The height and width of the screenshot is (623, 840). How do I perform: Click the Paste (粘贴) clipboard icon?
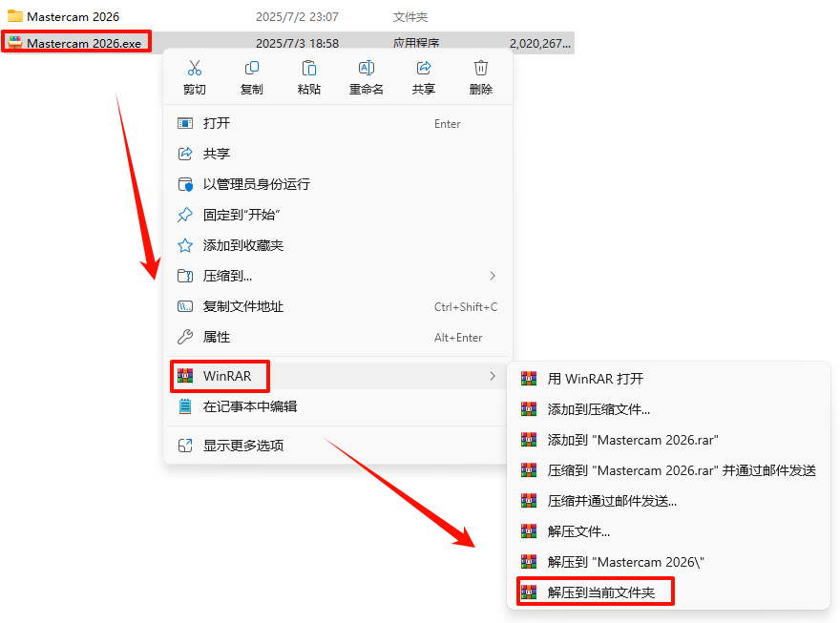309,68
